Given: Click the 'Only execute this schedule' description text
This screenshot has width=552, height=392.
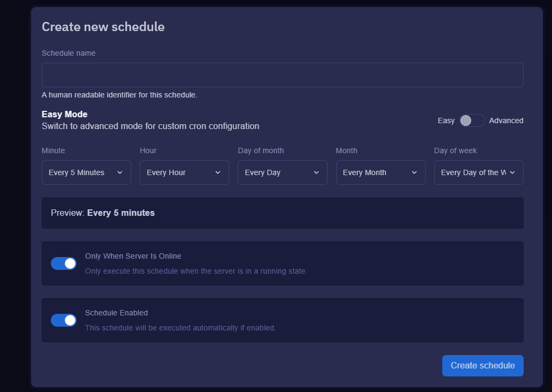Looking at the screenshot, I should (x=196, y=271).
